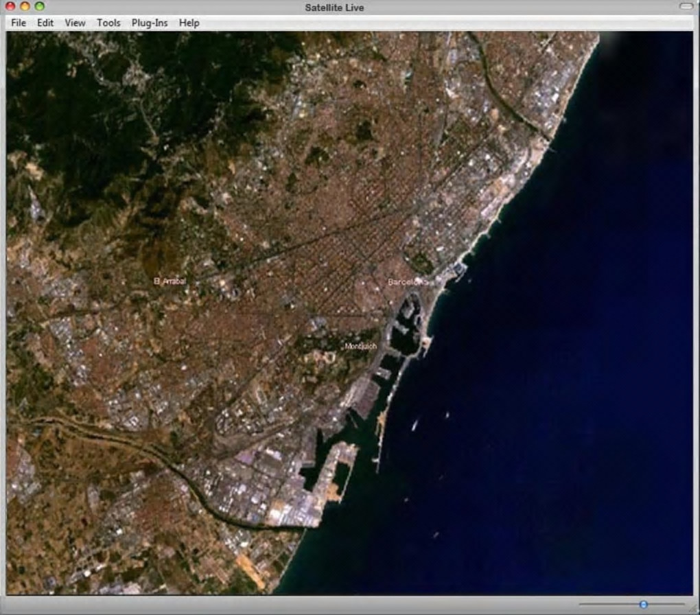Click the large ship in the sea
This screenshot has height=615, width=700.
[415, 425]
